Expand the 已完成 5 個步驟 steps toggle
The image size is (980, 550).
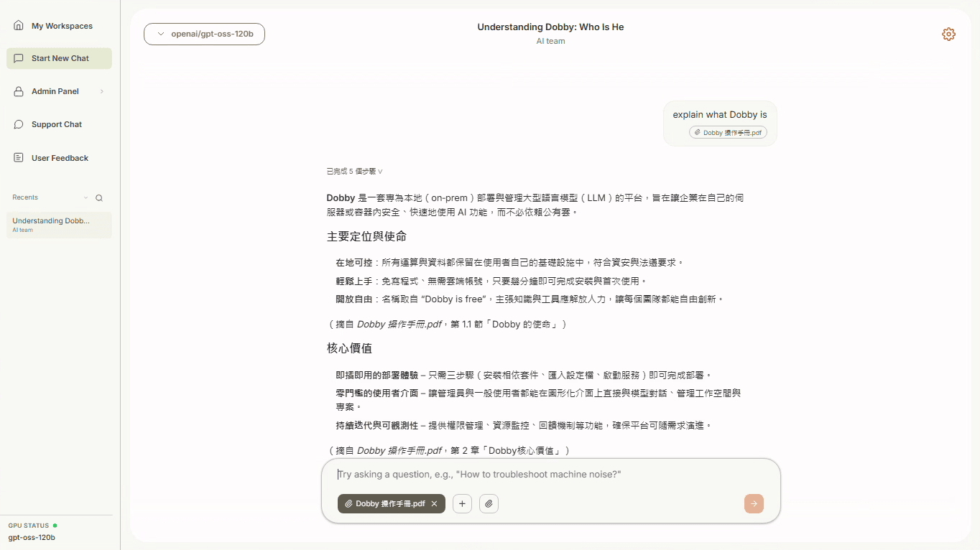click(x=354, y=172)
